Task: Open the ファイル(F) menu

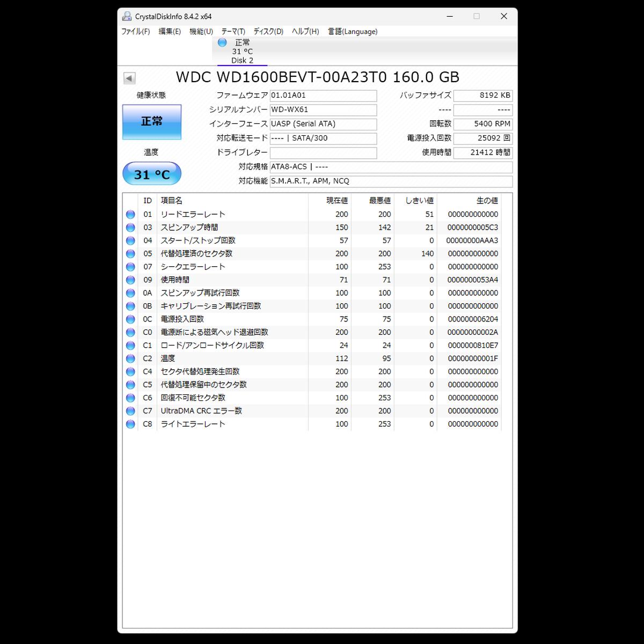Action: coord(135,32)
